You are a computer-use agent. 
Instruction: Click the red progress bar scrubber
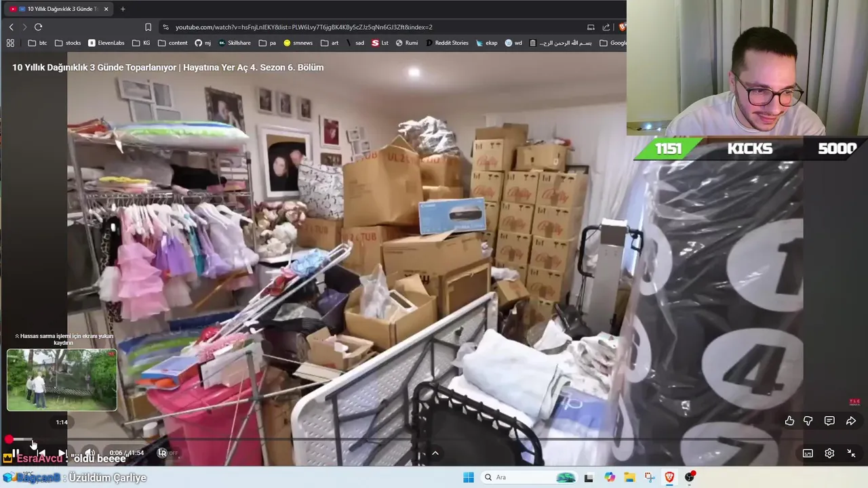(9, 439)
